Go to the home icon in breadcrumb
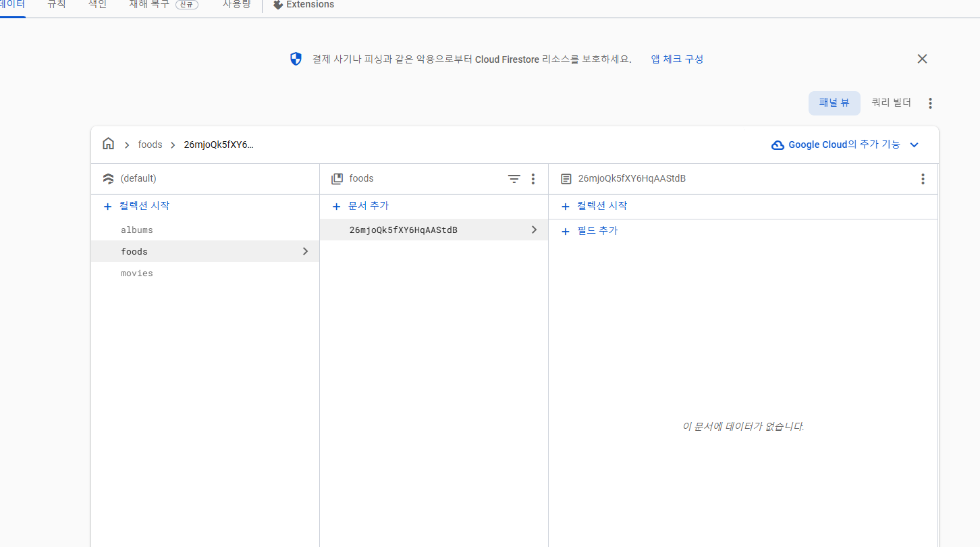 click(108, 144)
